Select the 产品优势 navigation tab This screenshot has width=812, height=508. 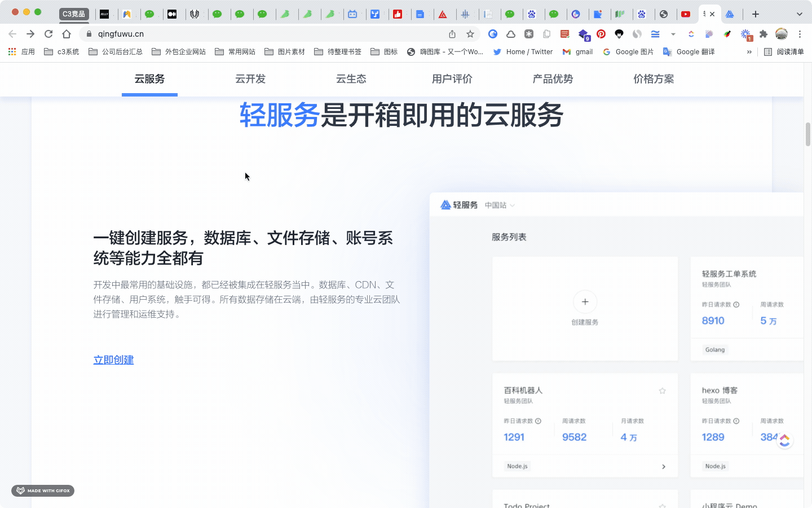coord(553,79)
